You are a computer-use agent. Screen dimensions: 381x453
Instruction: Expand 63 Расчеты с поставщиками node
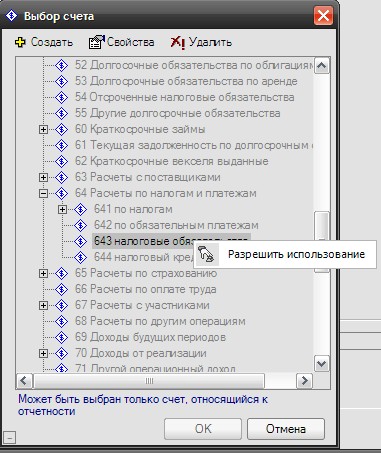click(43, 177)
